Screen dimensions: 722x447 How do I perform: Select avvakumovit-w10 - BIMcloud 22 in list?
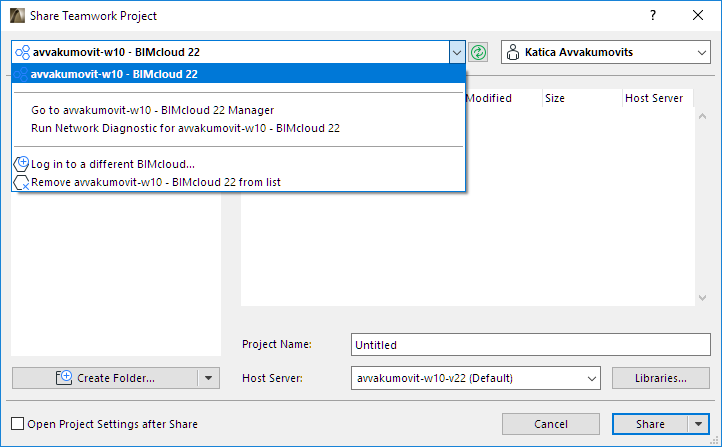pos(239,74)
